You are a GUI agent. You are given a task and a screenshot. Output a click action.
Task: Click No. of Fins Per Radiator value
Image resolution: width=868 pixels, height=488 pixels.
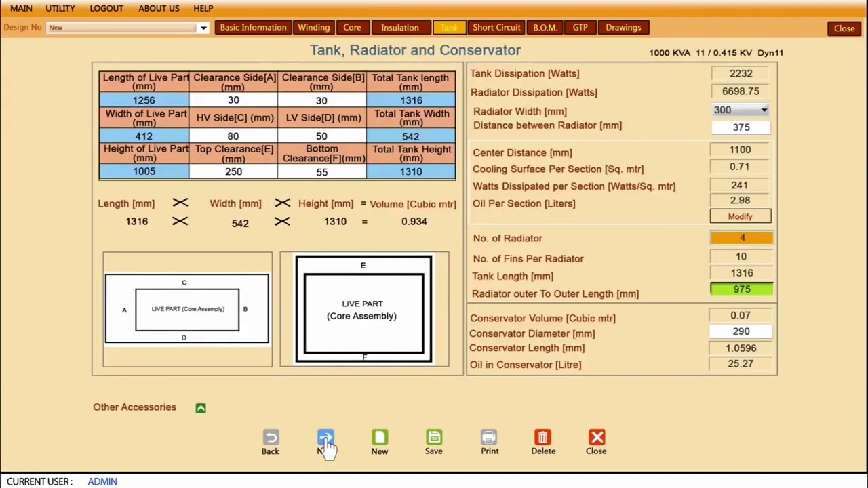[741, 257]
